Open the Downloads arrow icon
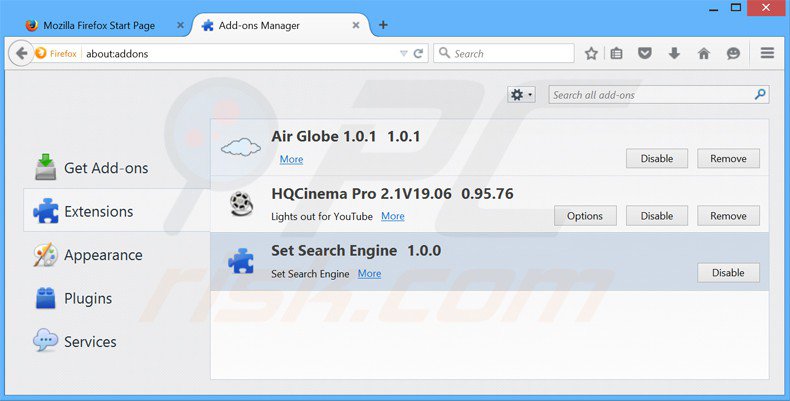 pos(674,53)
